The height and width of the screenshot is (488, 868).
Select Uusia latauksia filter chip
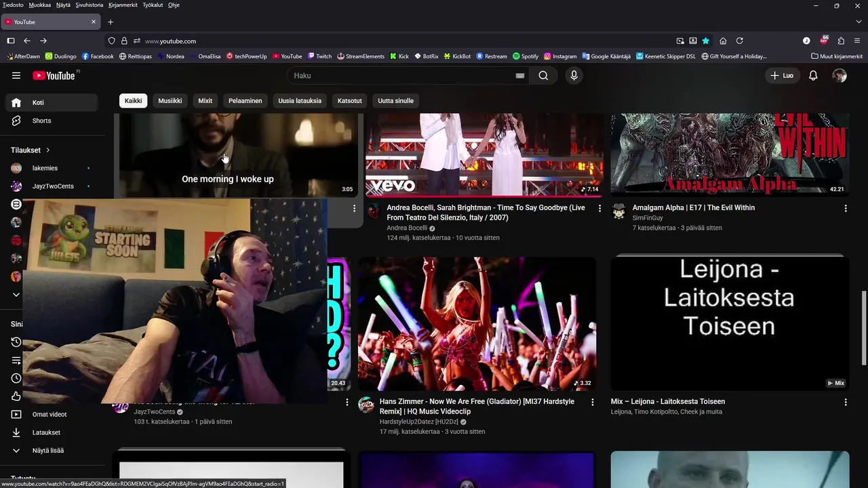[300, 100]
